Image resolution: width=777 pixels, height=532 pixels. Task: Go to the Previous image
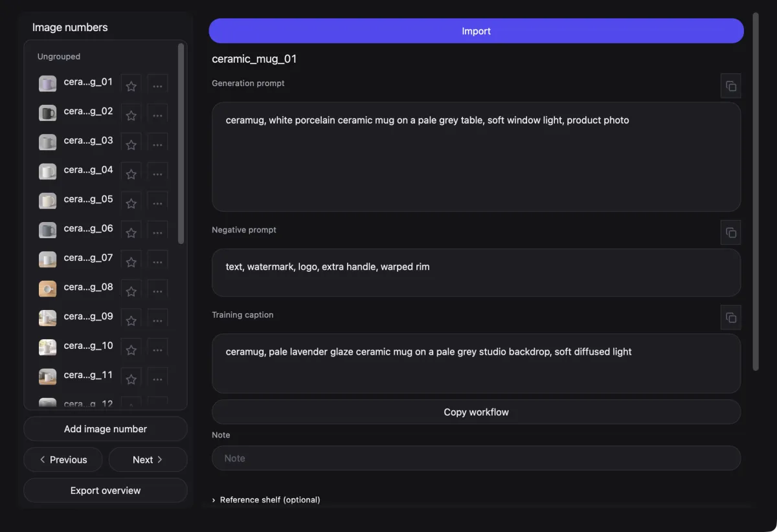[x=63, y=460]
